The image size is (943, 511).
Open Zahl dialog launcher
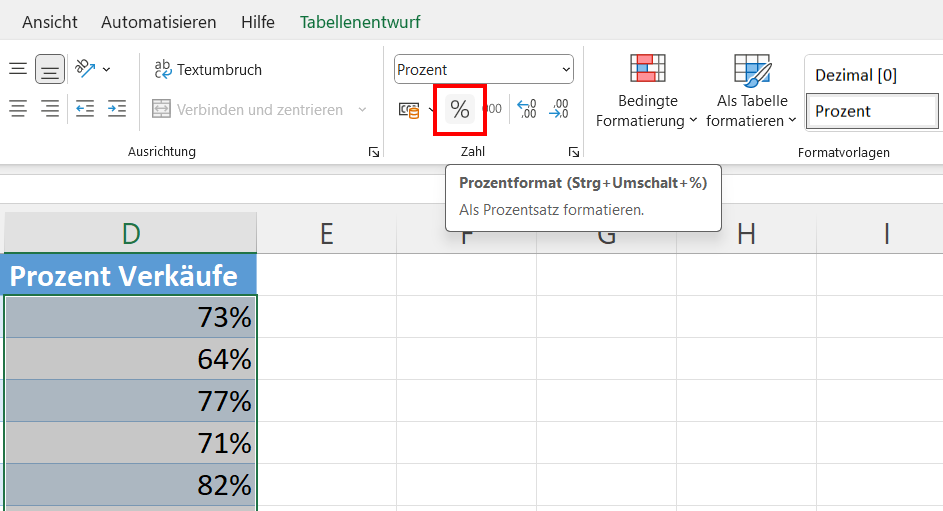click(574, 152)
